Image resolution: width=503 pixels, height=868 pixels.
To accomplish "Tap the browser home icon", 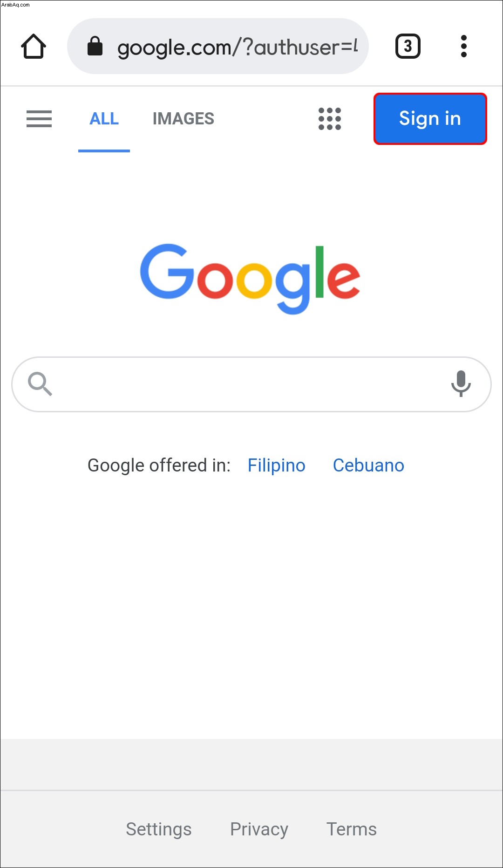I will (x=34, y=46).
